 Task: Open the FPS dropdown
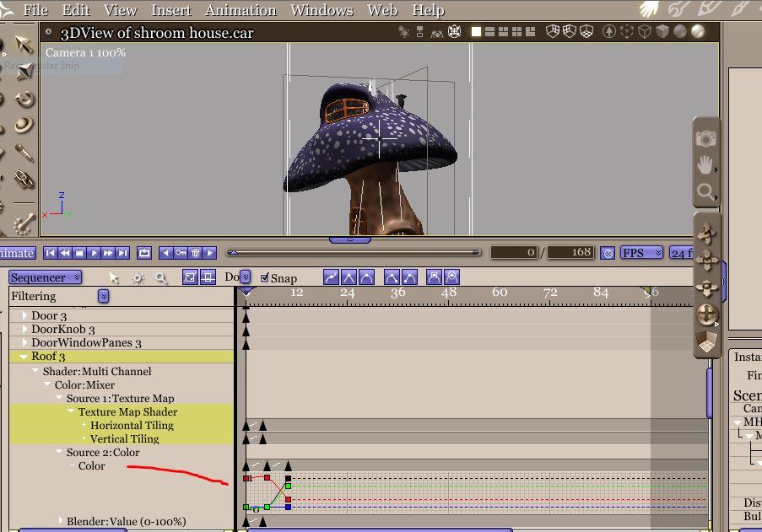coord(641,253)
